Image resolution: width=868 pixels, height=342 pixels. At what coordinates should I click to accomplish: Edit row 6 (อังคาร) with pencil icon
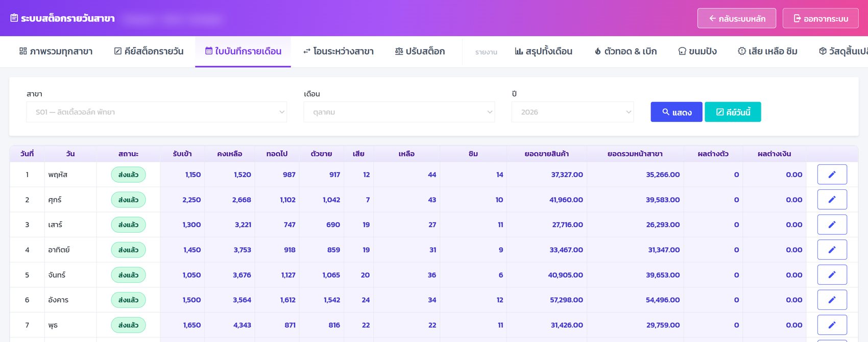click(832, 300)
